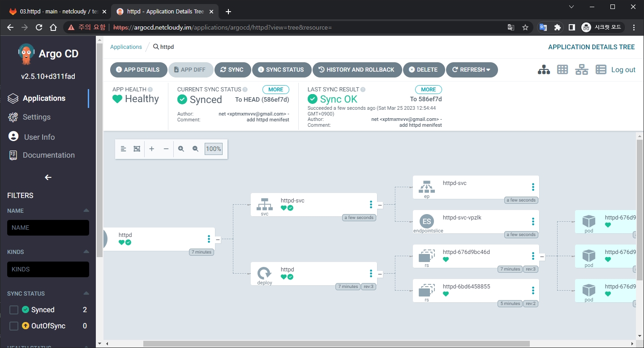Collapse children of httpd application node
The height and width of the screenshot is (348, 644).
click(x=218, y=239)
